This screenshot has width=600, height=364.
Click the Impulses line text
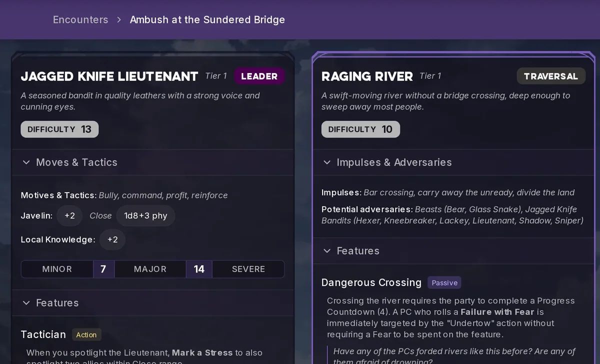point(448,192)
